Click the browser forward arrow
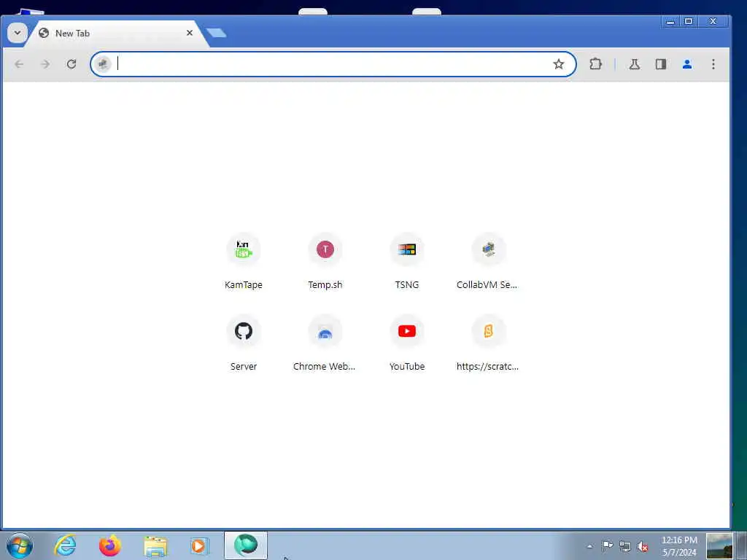 click(45, 64)
